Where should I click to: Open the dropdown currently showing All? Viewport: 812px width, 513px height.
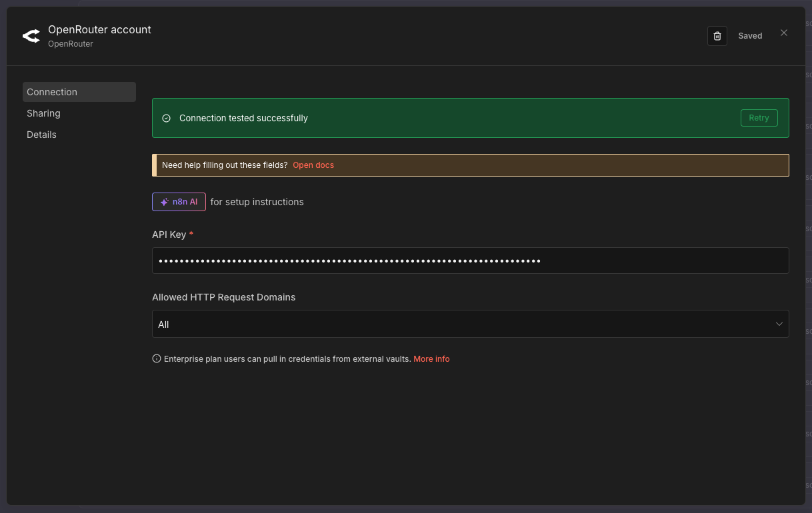pos(467,324)
